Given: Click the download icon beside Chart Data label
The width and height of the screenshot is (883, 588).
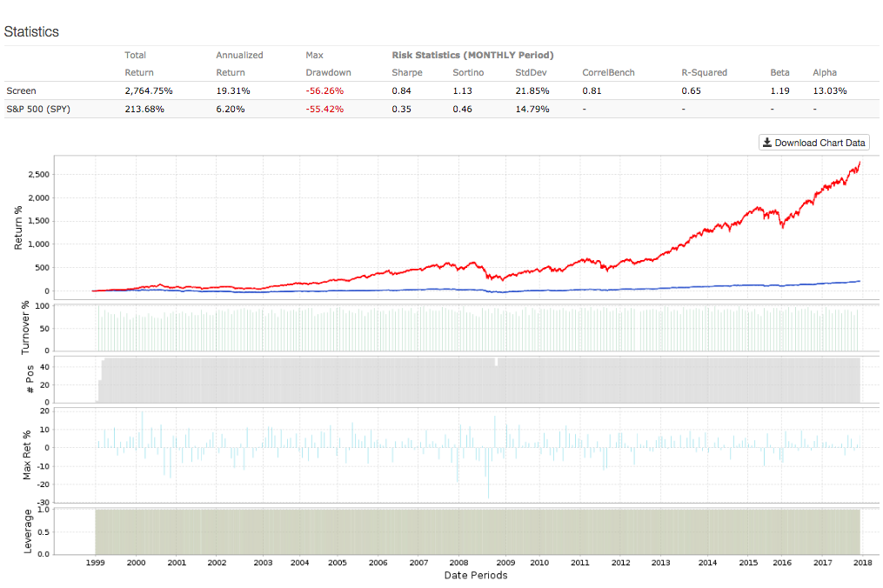Looking at the screenshot, I should pos(768,142).
